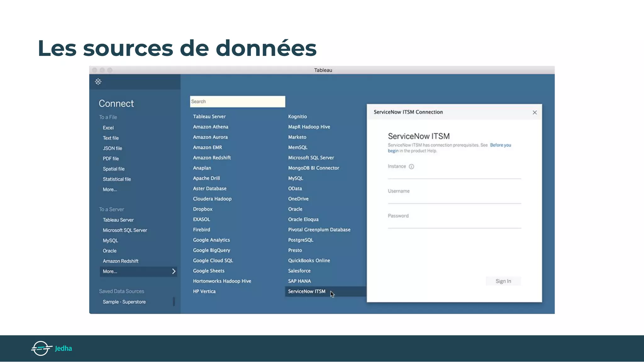
Task: Select the Marketo connector
Action: tap(297, 137)
